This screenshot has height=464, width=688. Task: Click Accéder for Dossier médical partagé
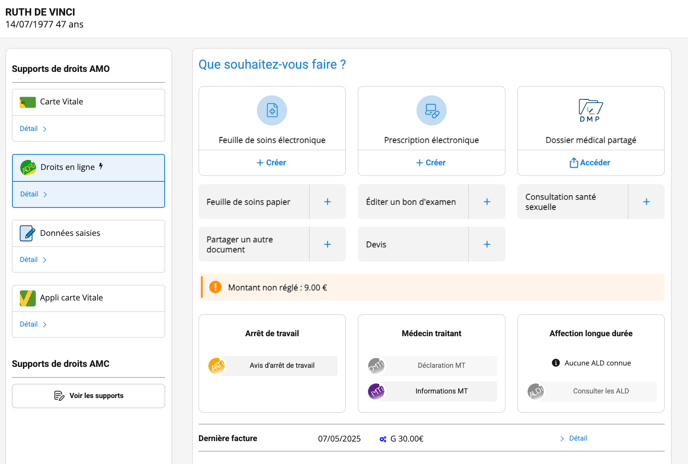coord(590,162)
